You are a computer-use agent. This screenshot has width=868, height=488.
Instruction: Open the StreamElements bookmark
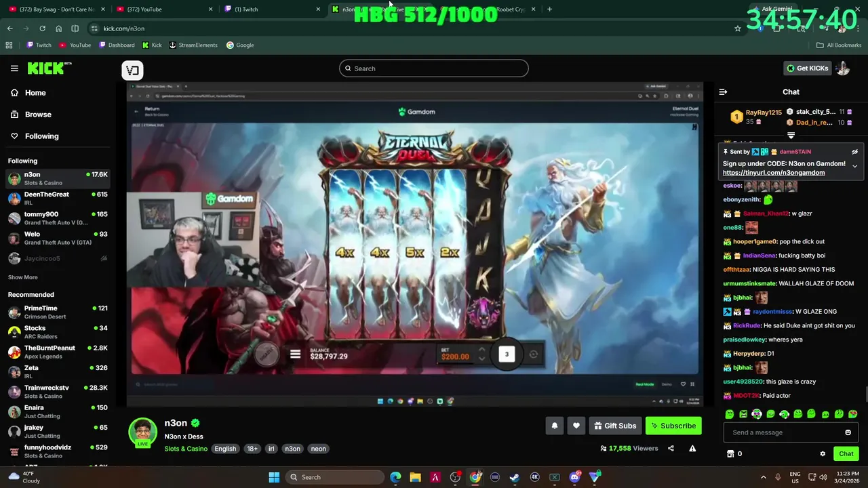pos(193,45)
